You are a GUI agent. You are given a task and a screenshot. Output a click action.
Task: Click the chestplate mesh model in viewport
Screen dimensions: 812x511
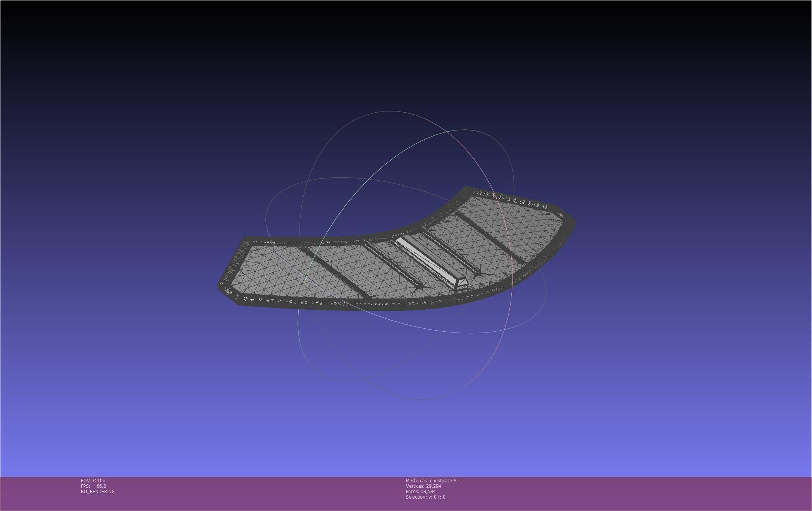coord(396,249)
